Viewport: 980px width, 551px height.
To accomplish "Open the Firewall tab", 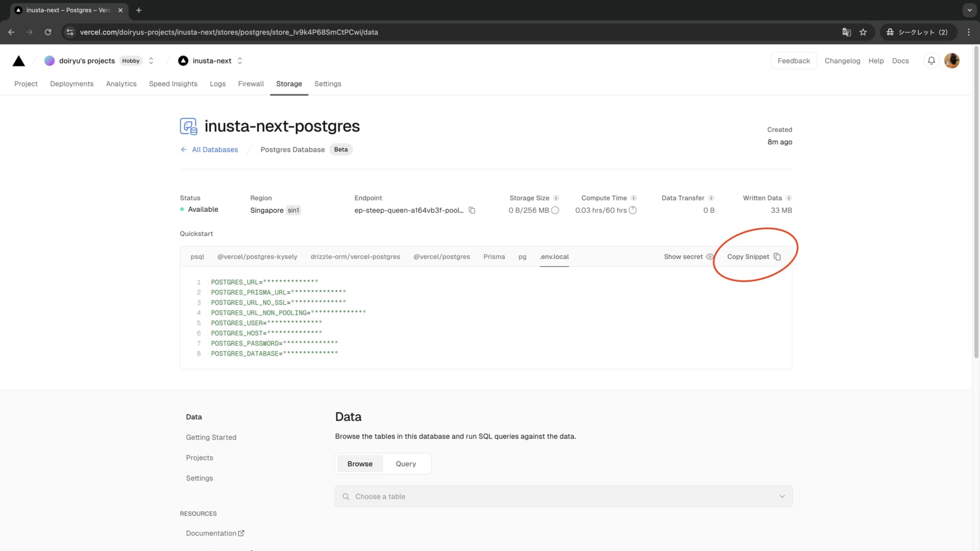I will (251, 84).
